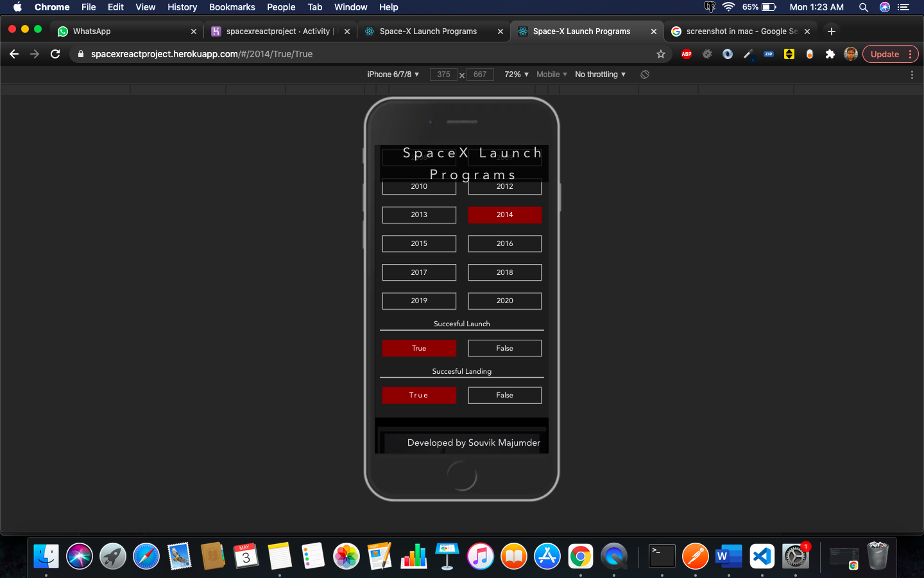924x578 pixels.
Task: Open the Mobile device type dropdown
Action: point(552,74)
